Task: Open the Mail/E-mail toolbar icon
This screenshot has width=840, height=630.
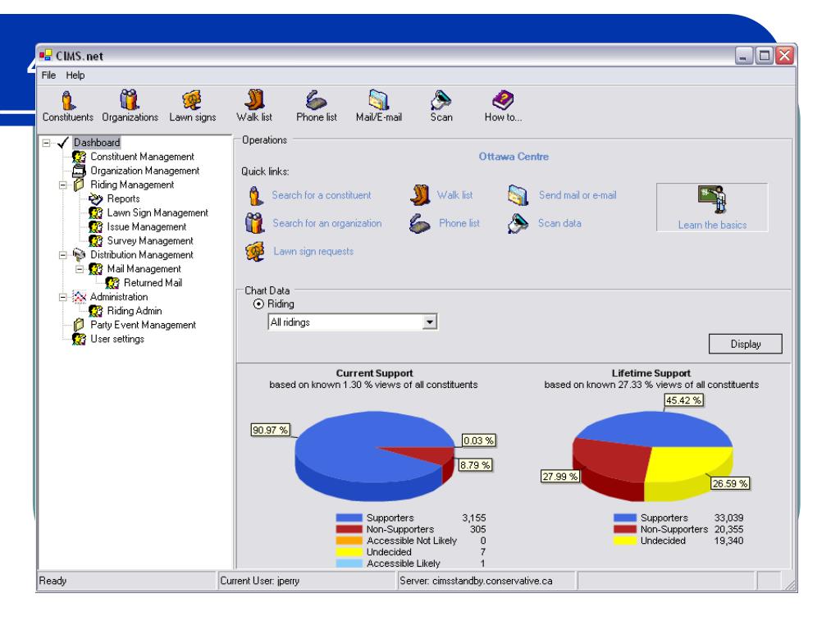Action: (x=378, y=100)
